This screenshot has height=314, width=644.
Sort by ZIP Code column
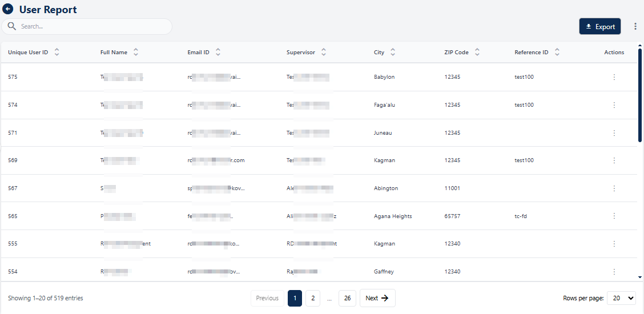pos(477,52)
